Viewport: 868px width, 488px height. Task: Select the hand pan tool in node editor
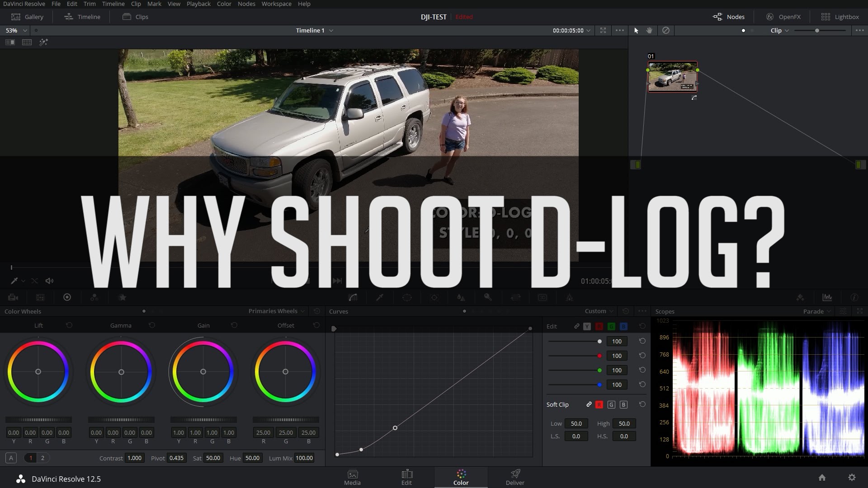pyautogui.click(x=649, y=30)
